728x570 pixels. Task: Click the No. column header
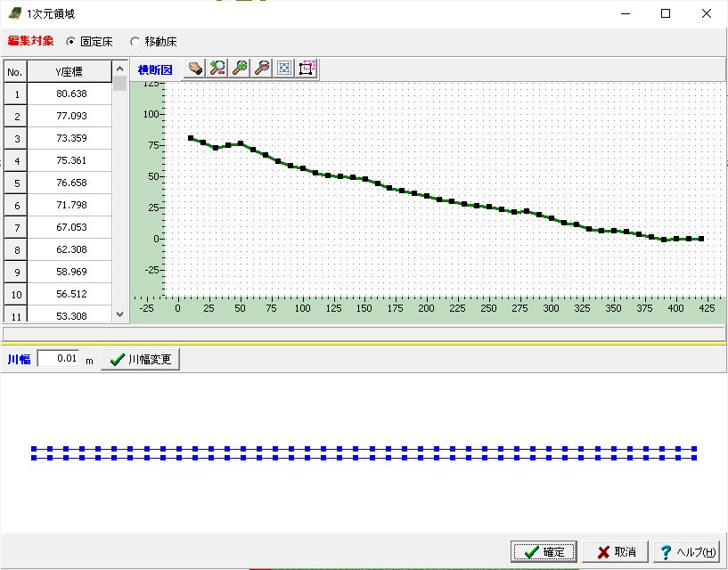[x=15, y=72]
